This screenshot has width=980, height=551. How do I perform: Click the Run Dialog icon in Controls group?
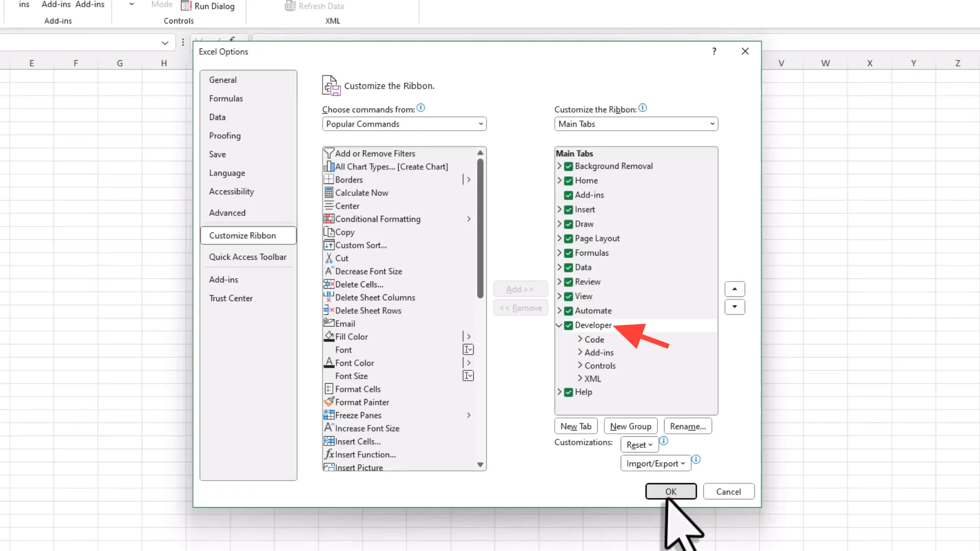187,6
